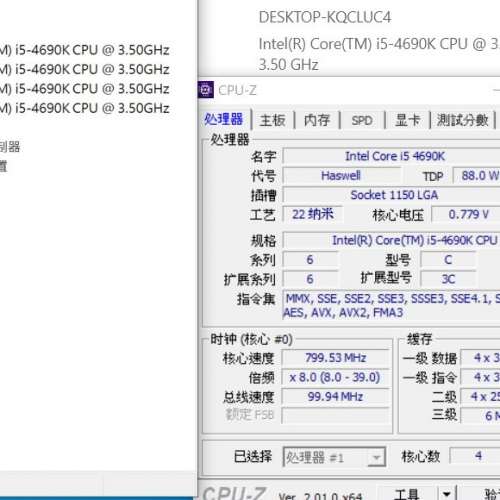Viewport: 500px width, 500px height.
Task: Select the first i5-4690K processor entry in Device Manager
Action: point(85,50)
